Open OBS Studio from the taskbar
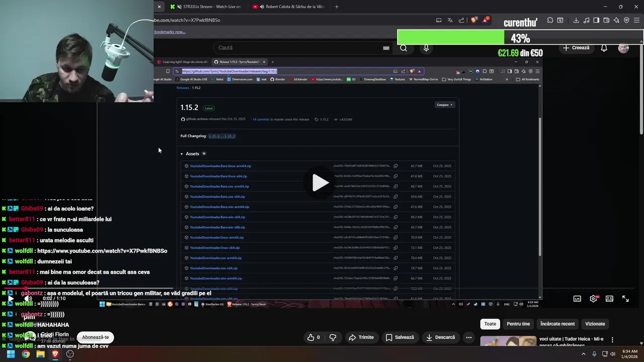The width and height of the screenshot is (644, 362). pyautogui.click(x=70, y=354)
